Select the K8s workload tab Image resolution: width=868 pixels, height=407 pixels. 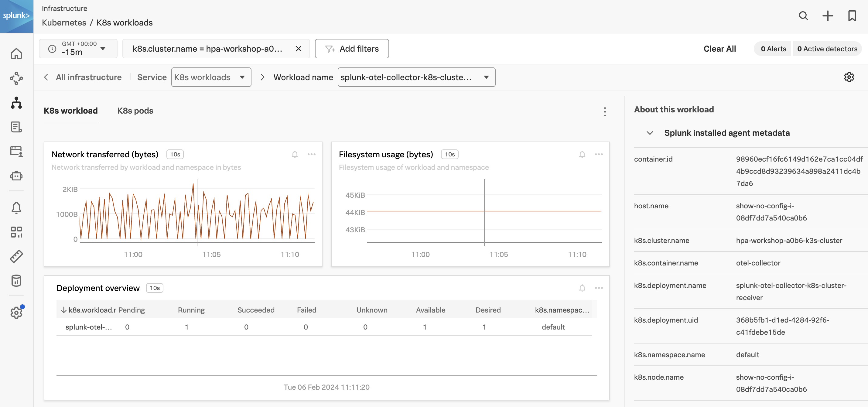click(x=70, y=110)
